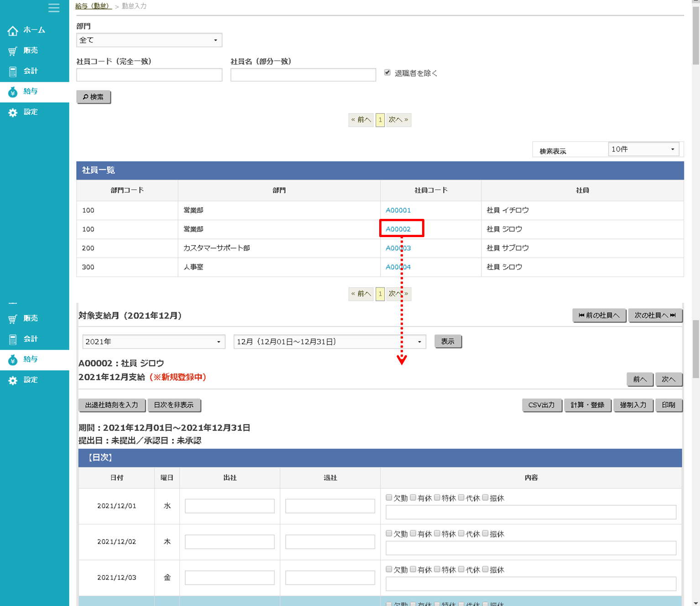The image size is (700, 606).
Task: Select 会計 in the lower sidebar menu
Action: pyautogui.click(x=31, y=339)
